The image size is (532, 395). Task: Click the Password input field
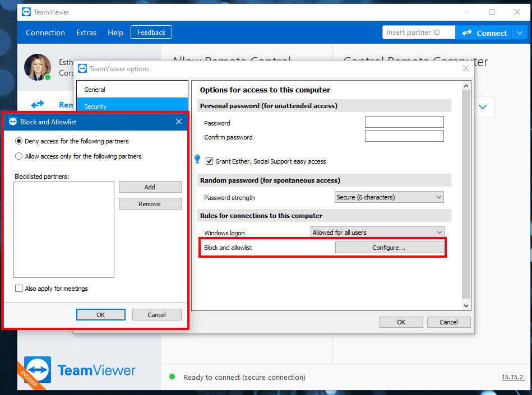click(404, 122)
